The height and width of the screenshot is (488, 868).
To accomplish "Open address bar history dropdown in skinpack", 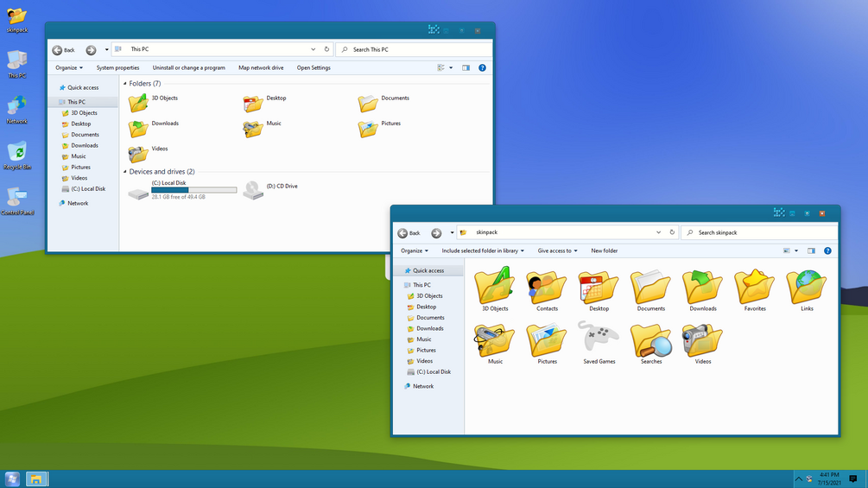I will point(659,232).
